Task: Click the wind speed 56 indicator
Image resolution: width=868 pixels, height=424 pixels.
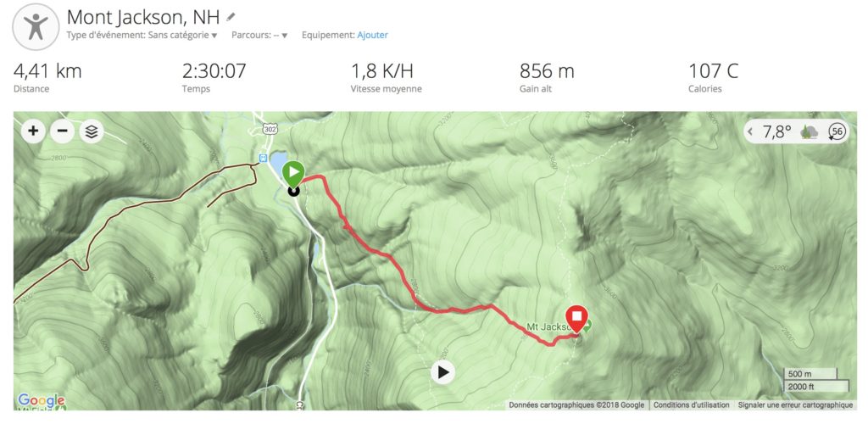Action: (837, 131)
